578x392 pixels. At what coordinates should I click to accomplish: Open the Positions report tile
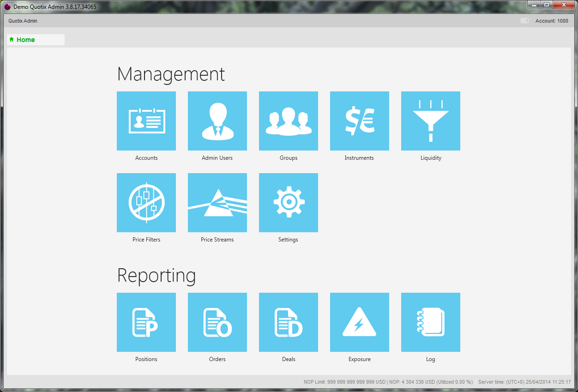point(146,322)
